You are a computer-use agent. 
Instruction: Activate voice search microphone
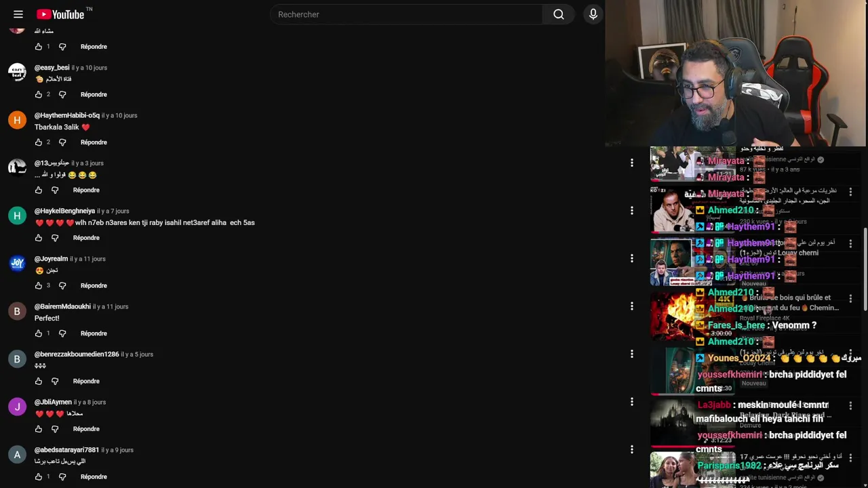point(593,14)
